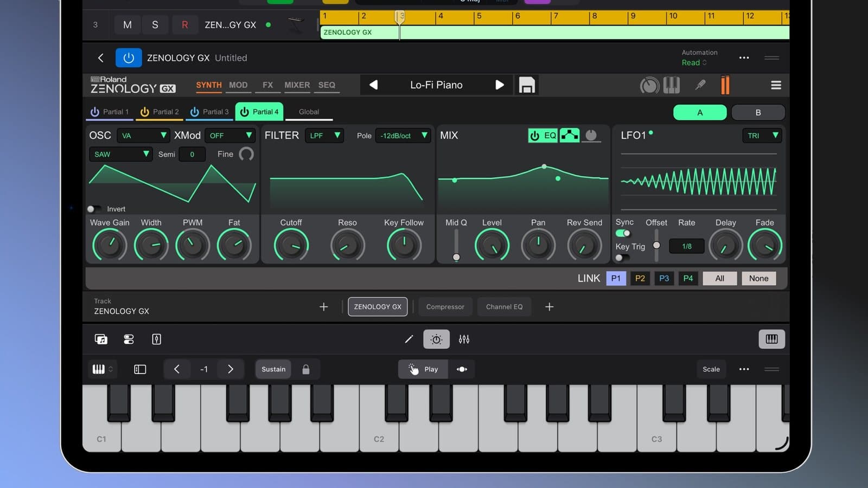Open keyboard more options ellipsis

(x=744, y=369)
